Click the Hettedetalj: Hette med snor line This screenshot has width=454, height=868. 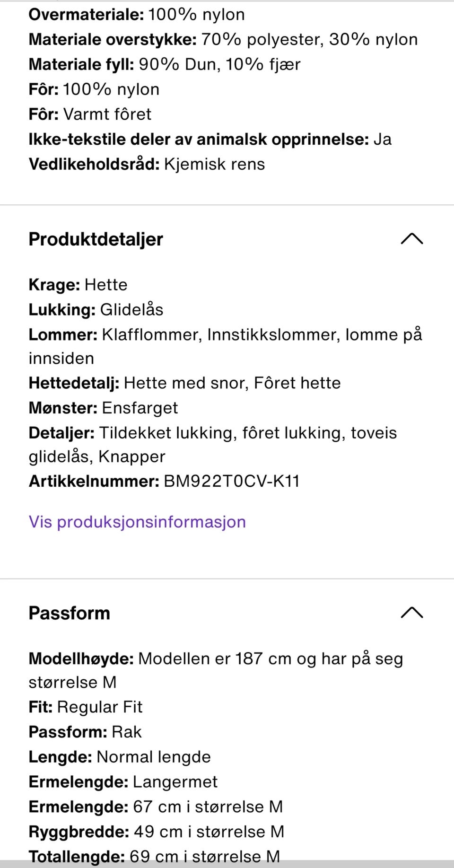tap(184, 383)
